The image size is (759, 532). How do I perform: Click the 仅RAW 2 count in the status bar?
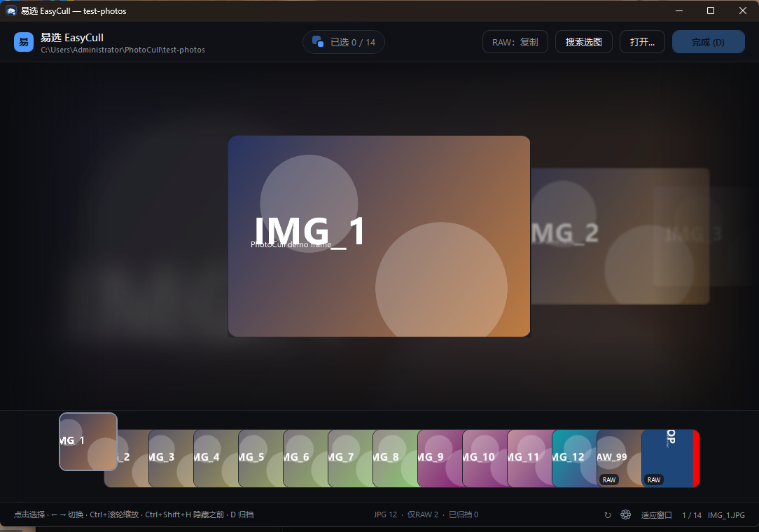[x=423, y=514]
